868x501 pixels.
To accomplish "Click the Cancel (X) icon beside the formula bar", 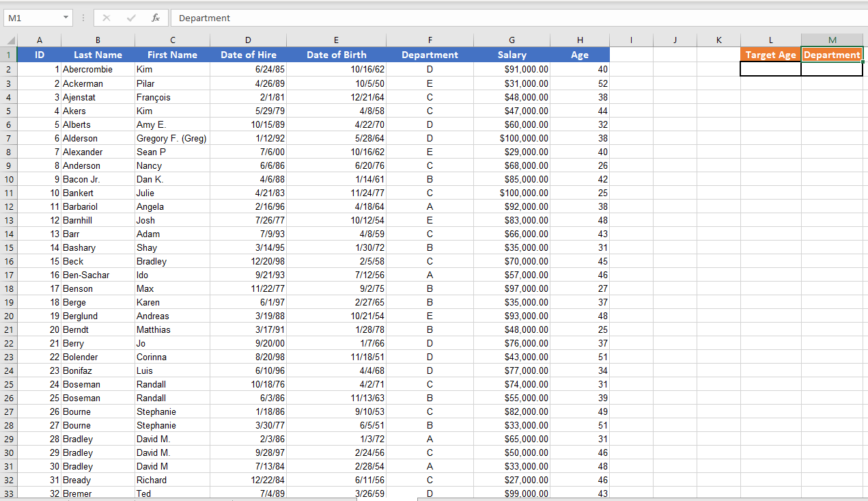I will 106,18.
